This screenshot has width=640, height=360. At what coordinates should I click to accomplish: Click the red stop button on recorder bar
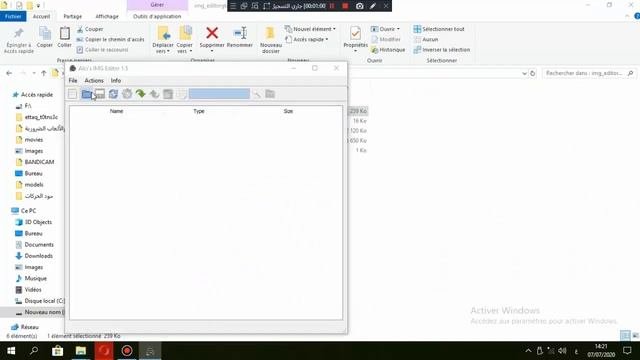click(345, 6)
